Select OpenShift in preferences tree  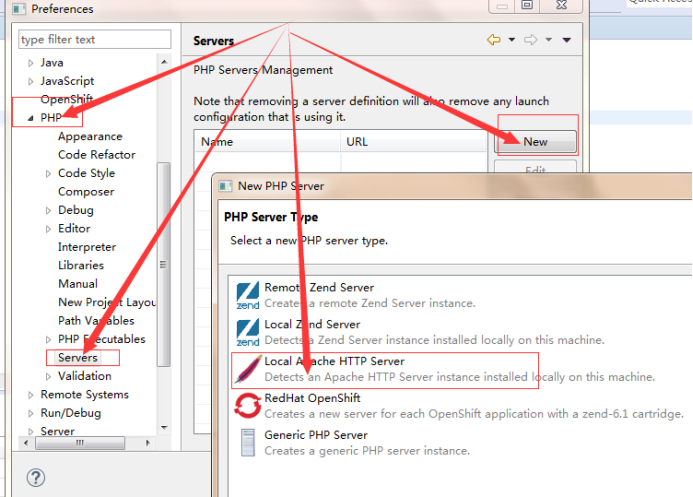[66, 99]
